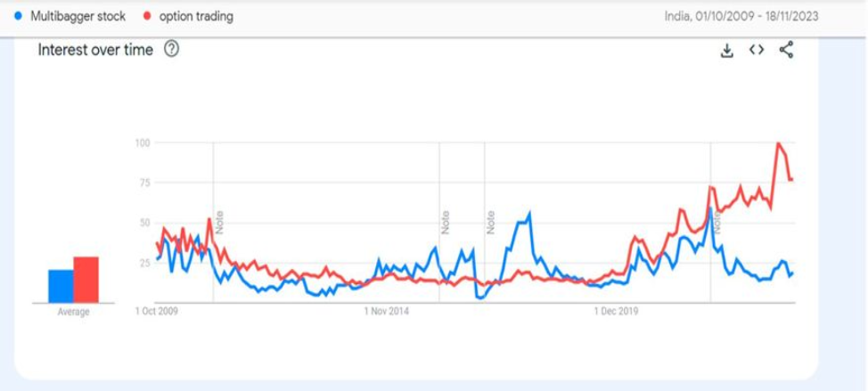Viewport: 868px width, 391px height.
Task: Download the Interest over time chart data
Action: pyautogui.click(x=727, y=51)
